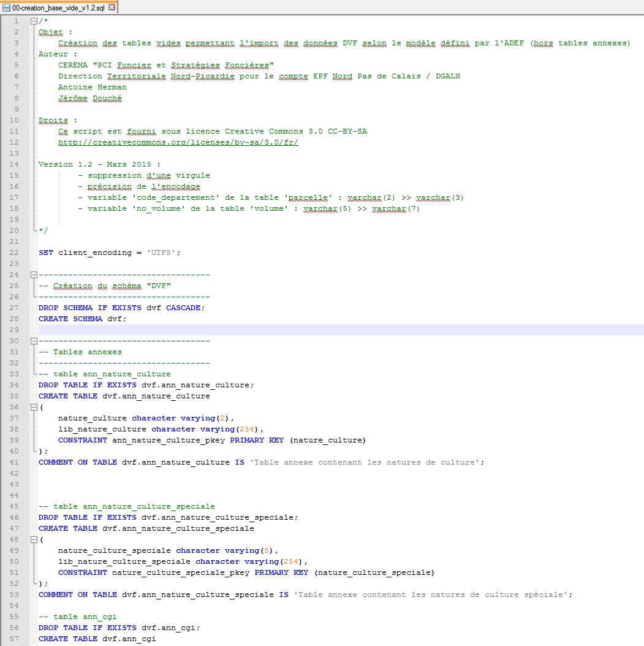Click line number 41 in the margin
644x646 pixels.
[14, 462]
